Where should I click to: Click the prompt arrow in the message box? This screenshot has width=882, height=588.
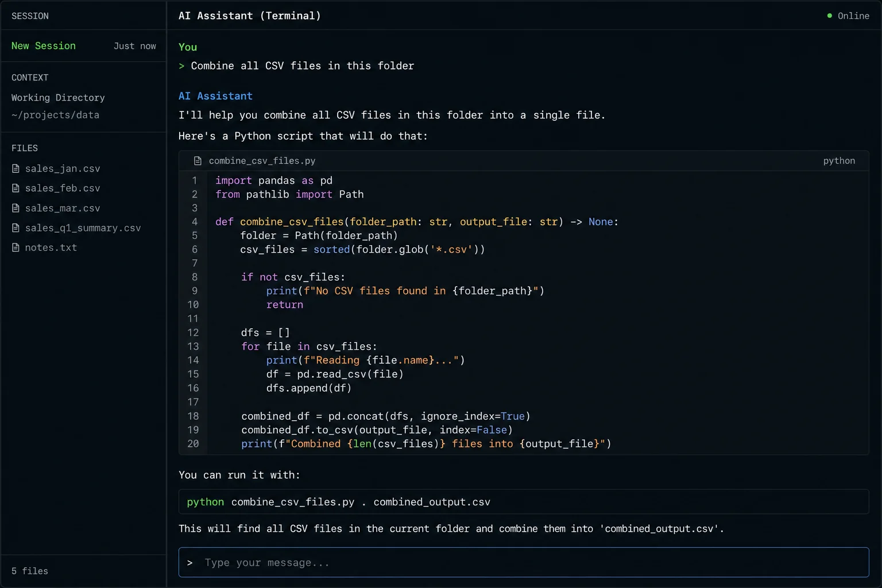click(x=189, y=563)
